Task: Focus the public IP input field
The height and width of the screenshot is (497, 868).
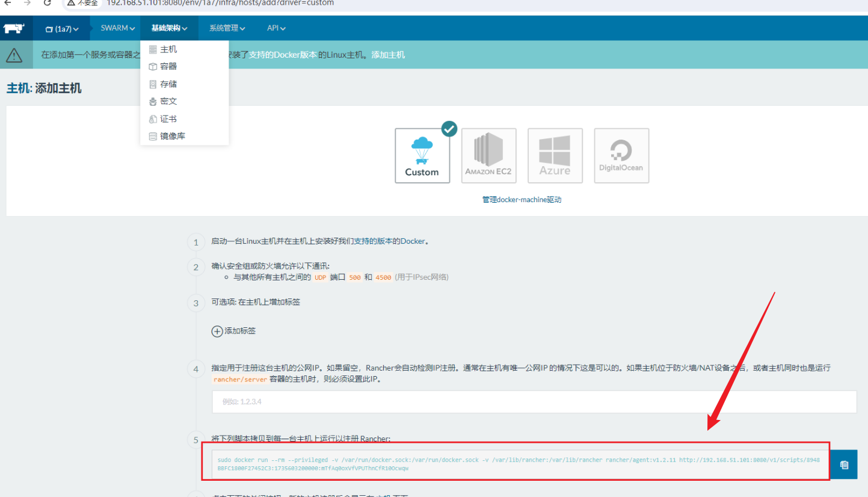Action: pyautogui.click(x=534, y=402)
